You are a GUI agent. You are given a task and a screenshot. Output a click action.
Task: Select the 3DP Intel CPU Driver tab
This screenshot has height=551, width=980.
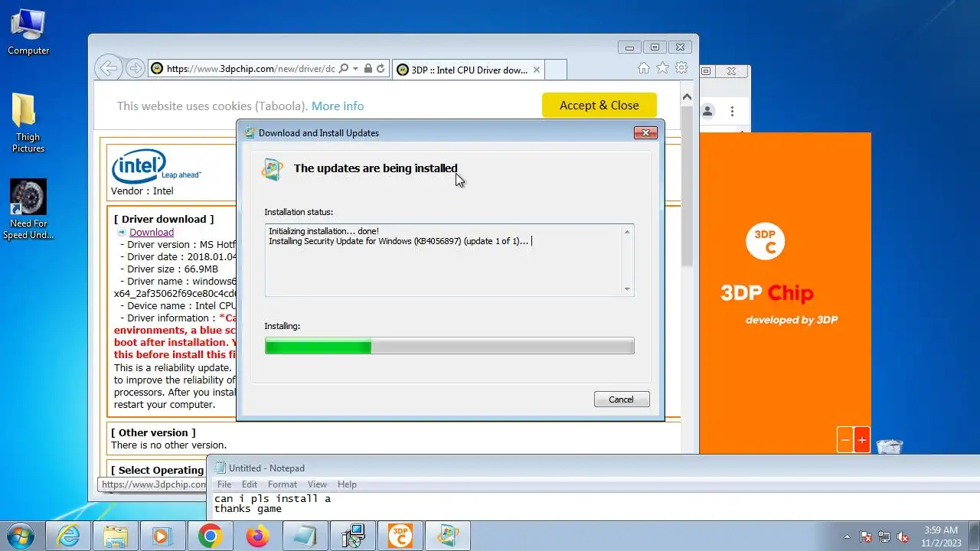click(468, 70)
